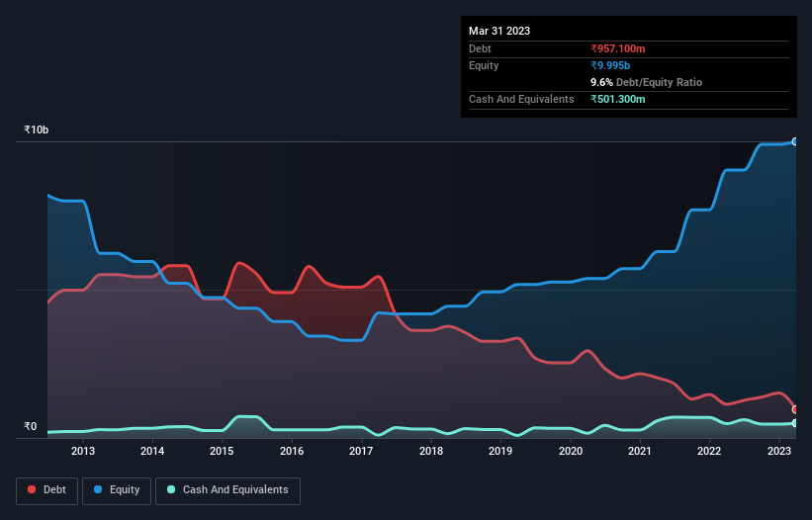This screenshot has width=812, height=520.
Task: Click the 2022 x-axis label
Action: coord(709,451)
